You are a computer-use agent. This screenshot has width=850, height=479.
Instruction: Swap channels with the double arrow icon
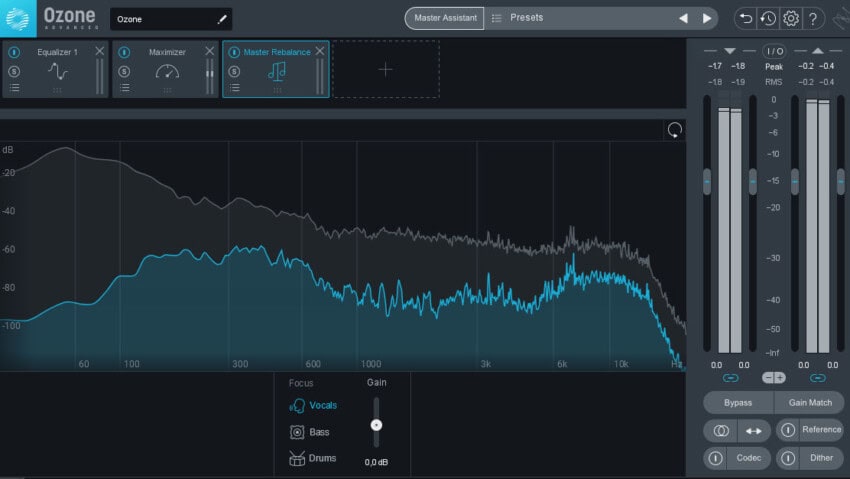754,431
